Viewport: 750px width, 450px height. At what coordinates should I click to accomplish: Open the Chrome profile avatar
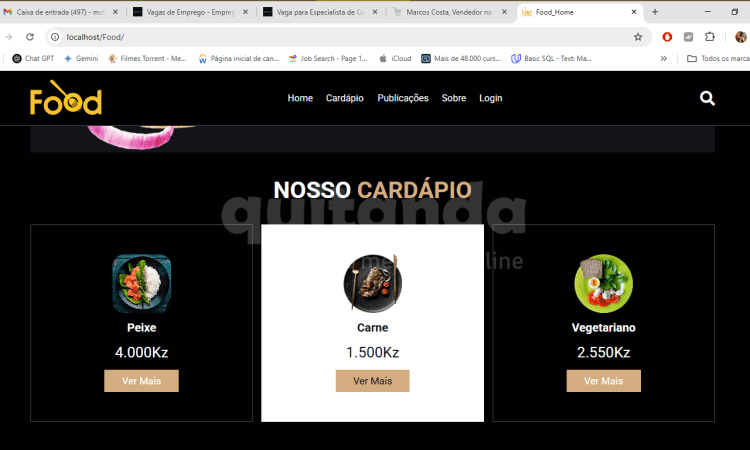740,37
